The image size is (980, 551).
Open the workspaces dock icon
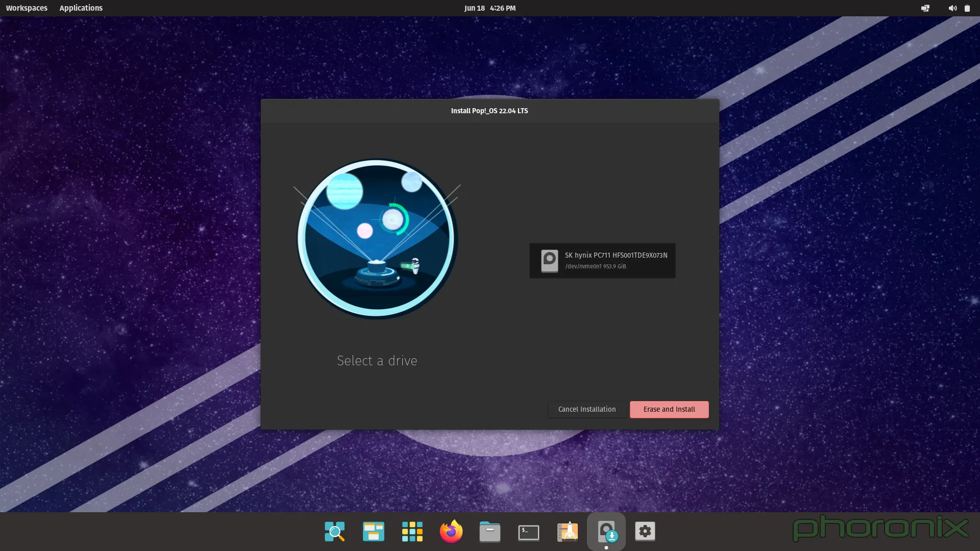click(x=374, y=532)
